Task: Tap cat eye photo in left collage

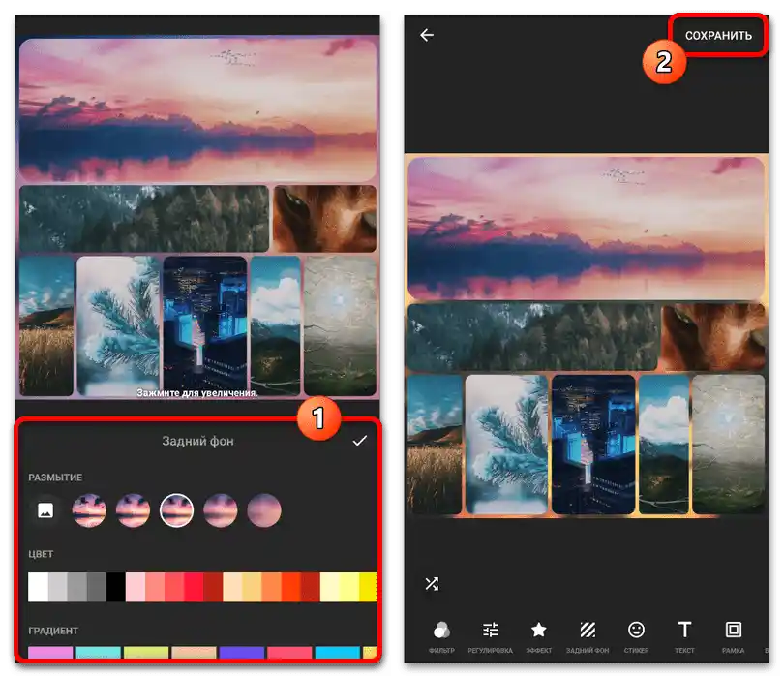Action: [x=324, y=219]
